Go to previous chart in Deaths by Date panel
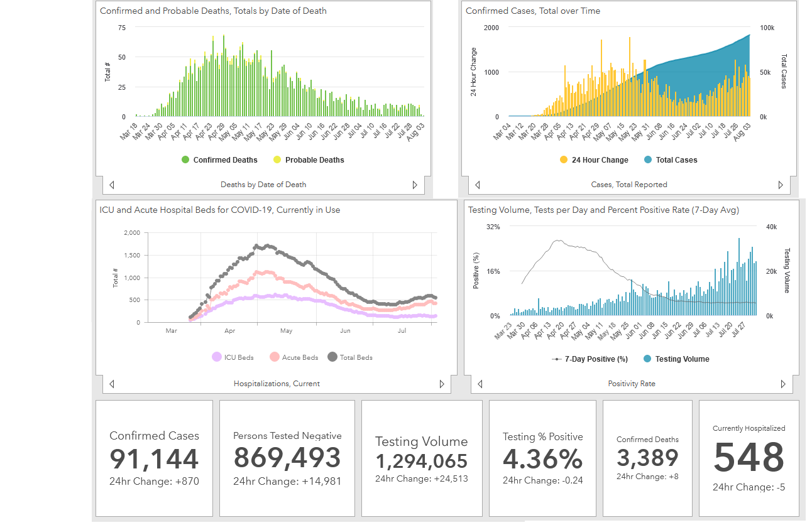The width and height of the screenshot is (812, 530). pos(112,185)
